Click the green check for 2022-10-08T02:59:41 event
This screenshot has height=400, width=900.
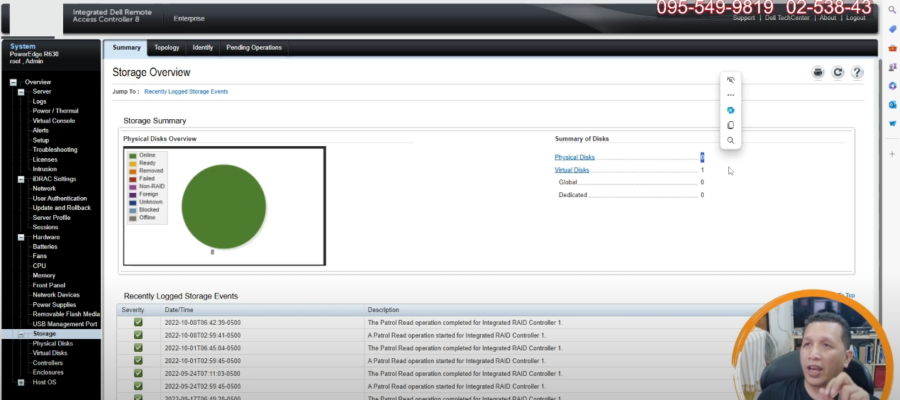pos(138,335)
